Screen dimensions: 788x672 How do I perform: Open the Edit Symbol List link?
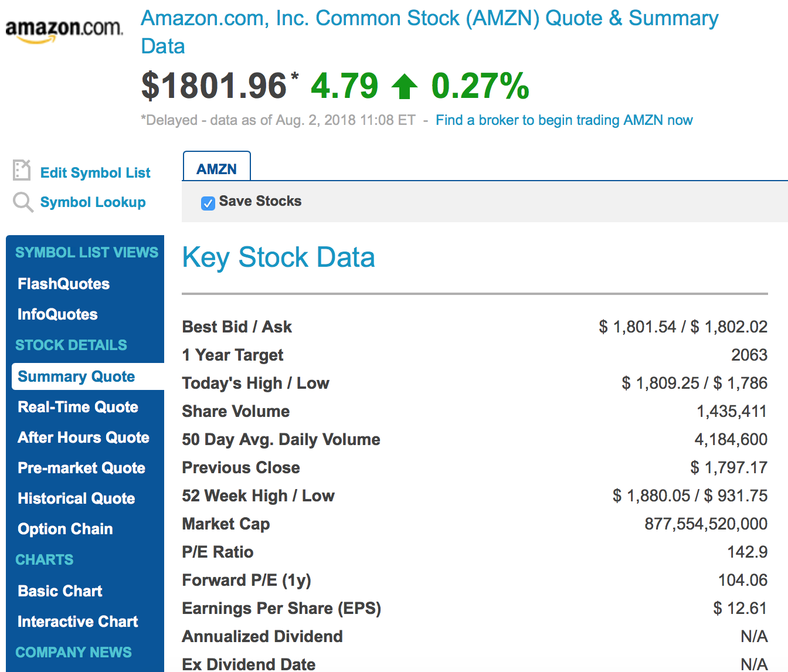pyautogui.click(x=95, y=173)
